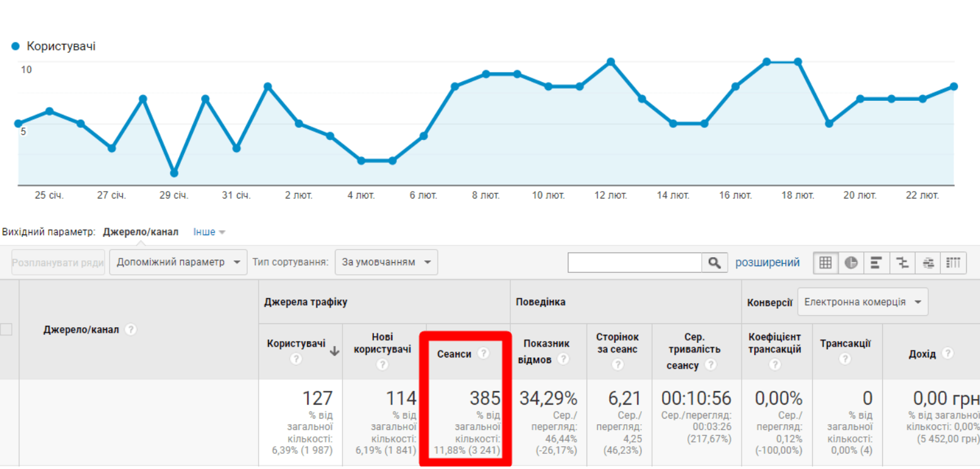Image resolution: width=980 pixels, height=469 pixels.
Task: Switch to the term cloud view icon
Action: tap(928, 263)
